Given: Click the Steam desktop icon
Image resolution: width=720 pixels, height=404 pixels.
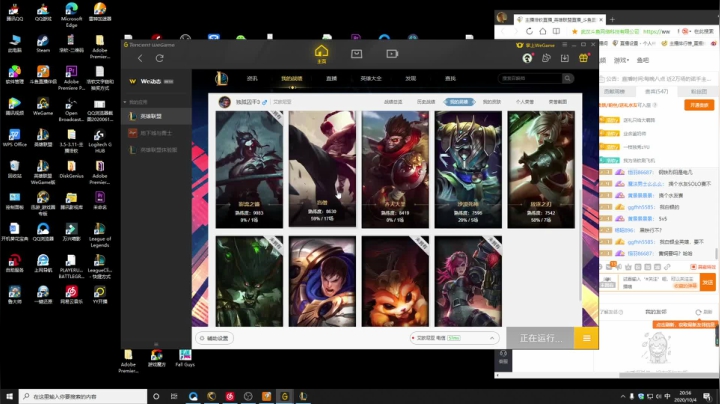Looking at the screenshot, I should click(x=43, y=44).
